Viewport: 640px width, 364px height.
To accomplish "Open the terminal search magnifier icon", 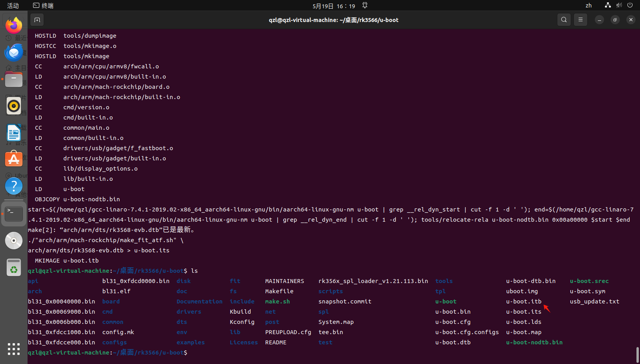I will click(564, 20).
